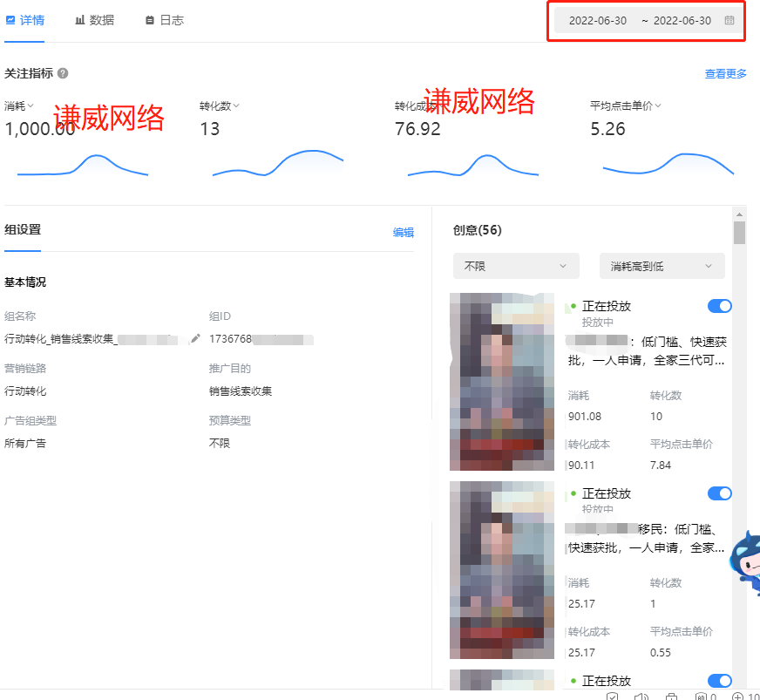Click the first creative's 正在投放 status
Screen dimensions: 760x700
[x=607, y=306]
